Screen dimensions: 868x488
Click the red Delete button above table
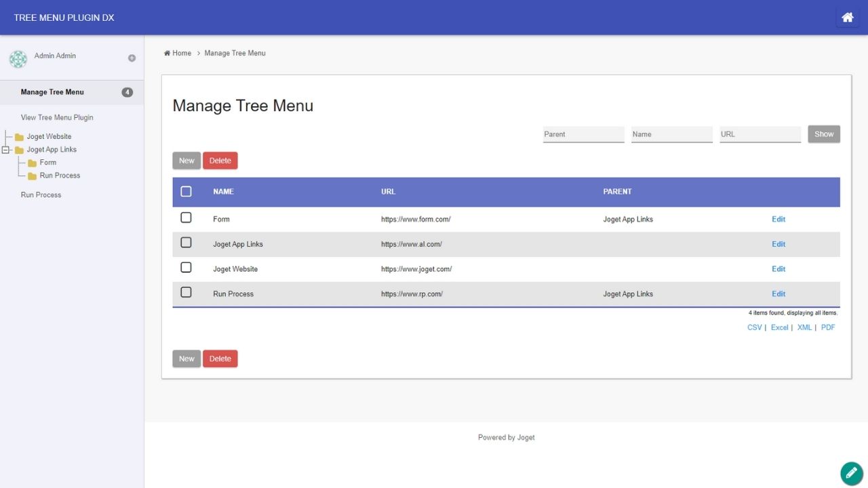coord(220,161)
